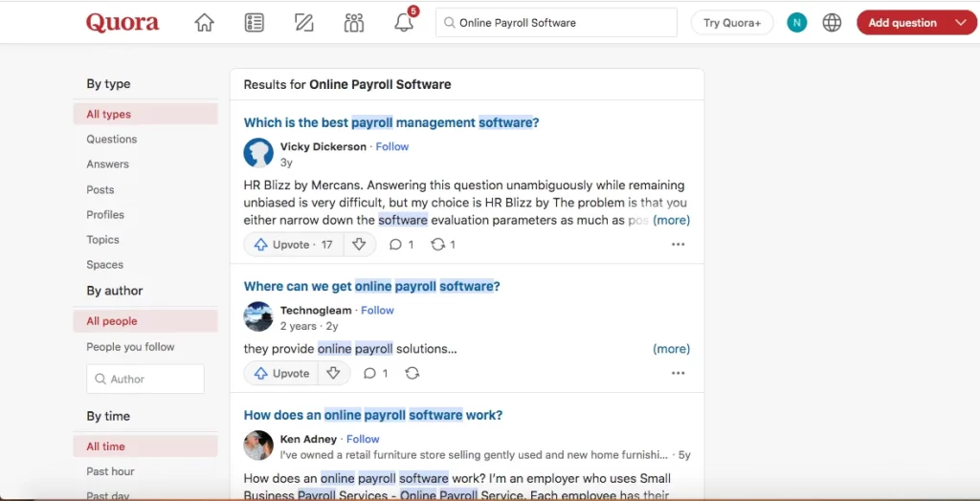980x501 pixels.
Task: Focus the search box with Online Payroll Software
Action: (x=556, y=23)
